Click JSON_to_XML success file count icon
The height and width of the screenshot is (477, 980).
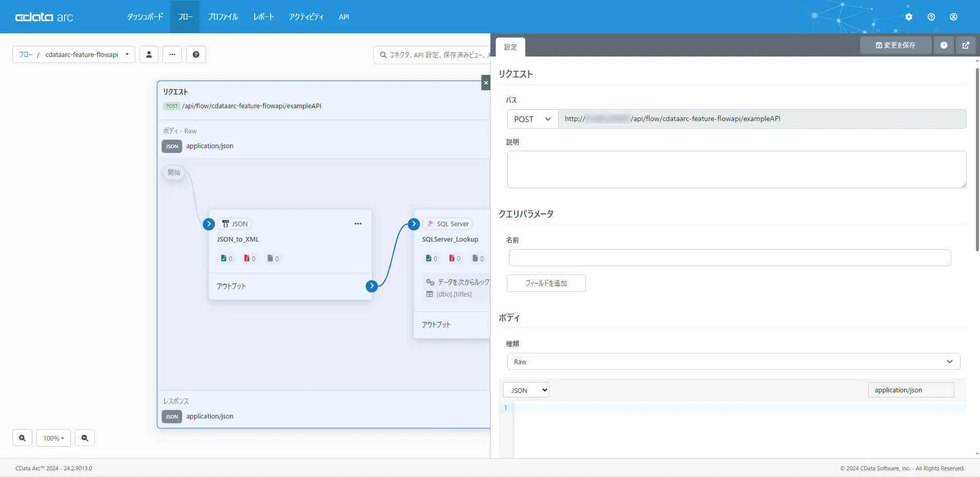pos(223,259)
